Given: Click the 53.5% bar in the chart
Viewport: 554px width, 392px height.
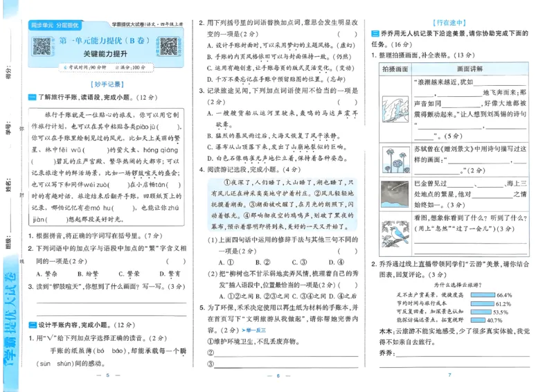Looking at the screenshot, I should [481, 312].
